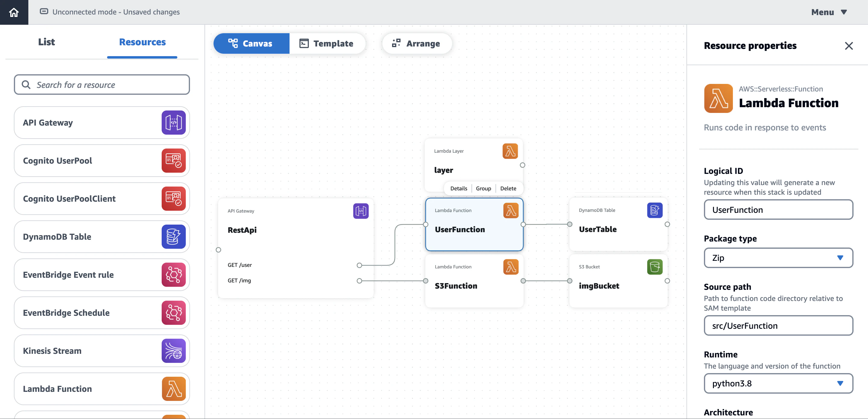Image resolution: width=868 pixels, height=419 pixels.
Task: Click the Lambda icon on UserFunction card
Action: pos(511,210)
